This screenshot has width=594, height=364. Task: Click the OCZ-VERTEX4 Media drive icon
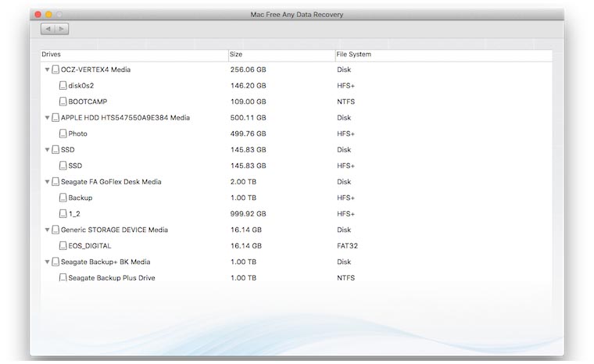tap(55, 70)
